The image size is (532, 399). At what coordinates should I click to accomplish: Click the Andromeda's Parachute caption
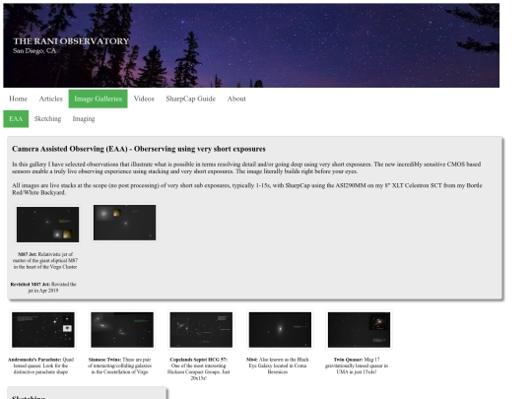pos(40,366)
